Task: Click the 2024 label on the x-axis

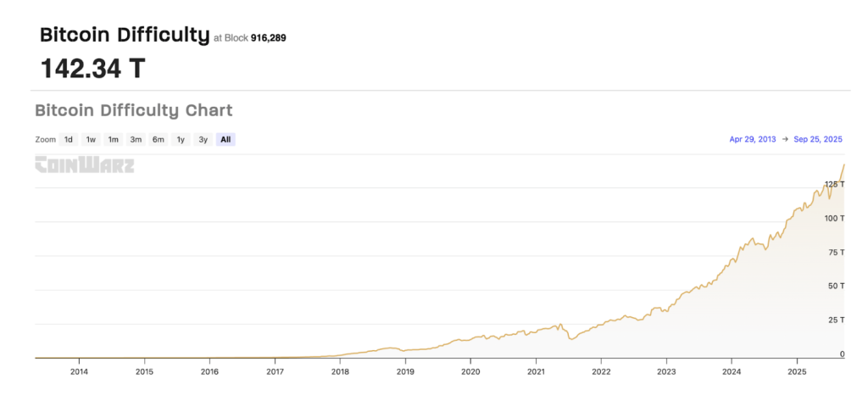Action: [x=732, y=371]
